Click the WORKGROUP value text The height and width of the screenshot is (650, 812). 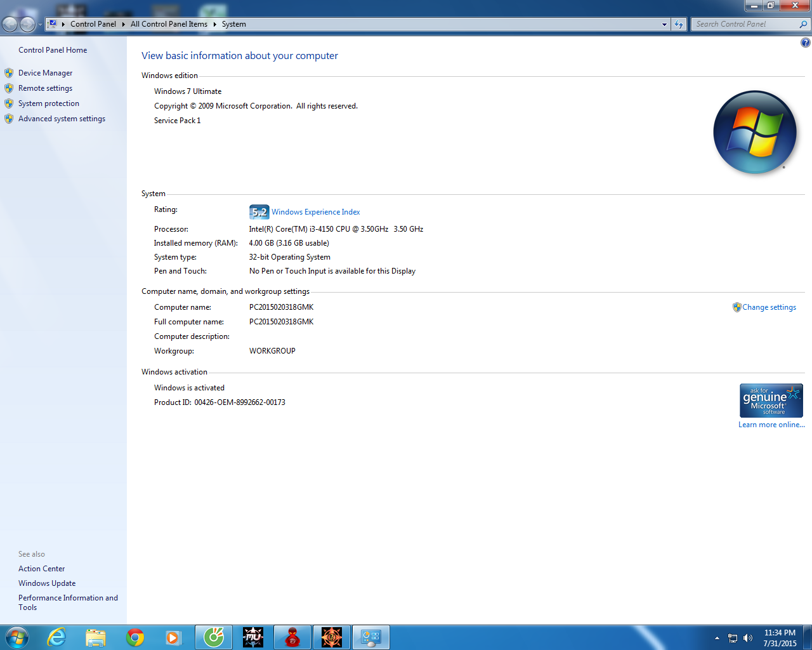(x=272, y=351)
